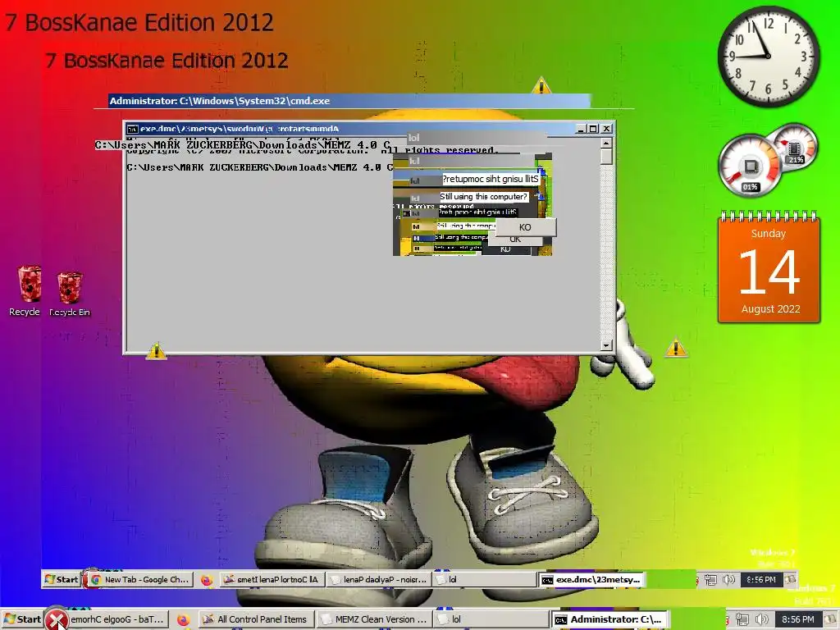
Task: Click the scroll up arrow in cmd window
Action: tap(606, 143)
